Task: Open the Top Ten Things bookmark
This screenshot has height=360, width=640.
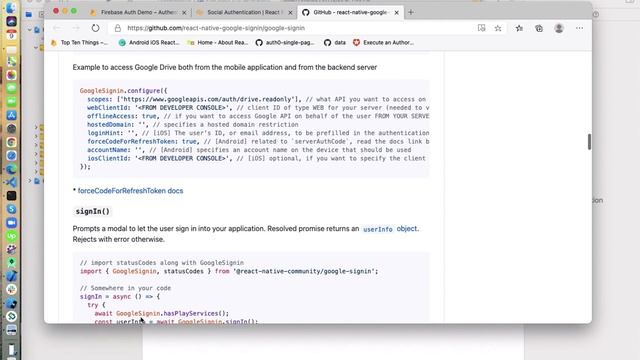Action: tap(80, 42)
